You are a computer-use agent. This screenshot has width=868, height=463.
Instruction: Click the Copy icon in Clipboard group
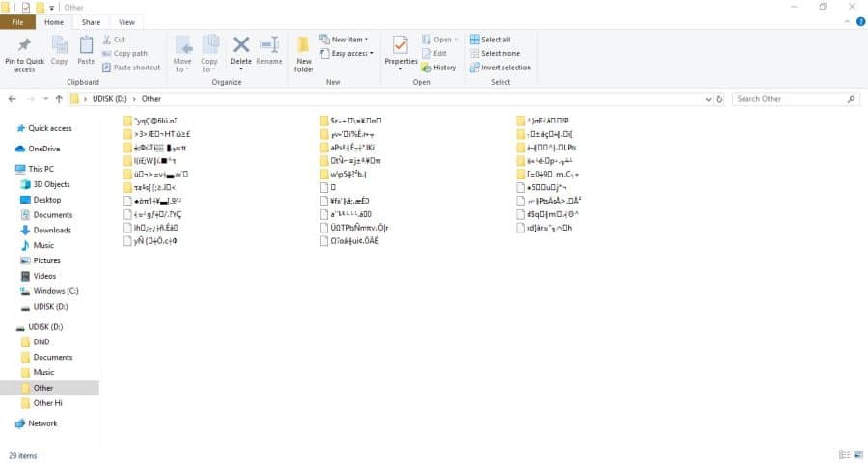[59, 44]
